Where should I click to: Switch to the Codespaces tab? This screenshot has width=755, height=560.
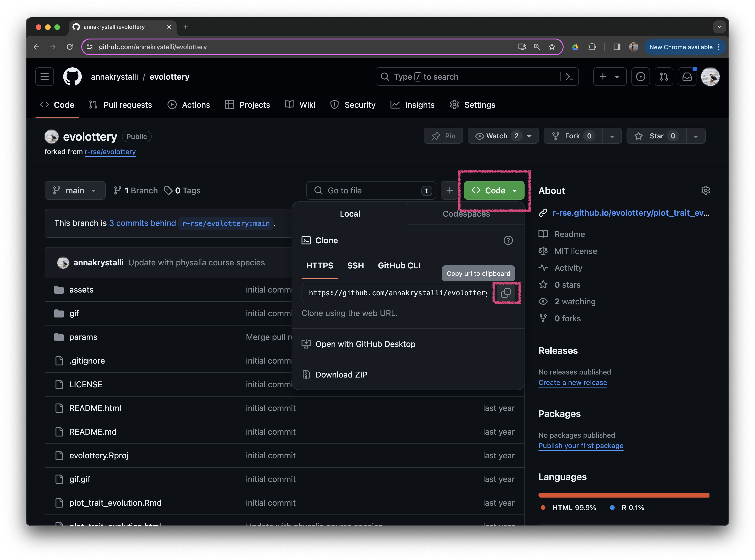click(x=466, y=214)
